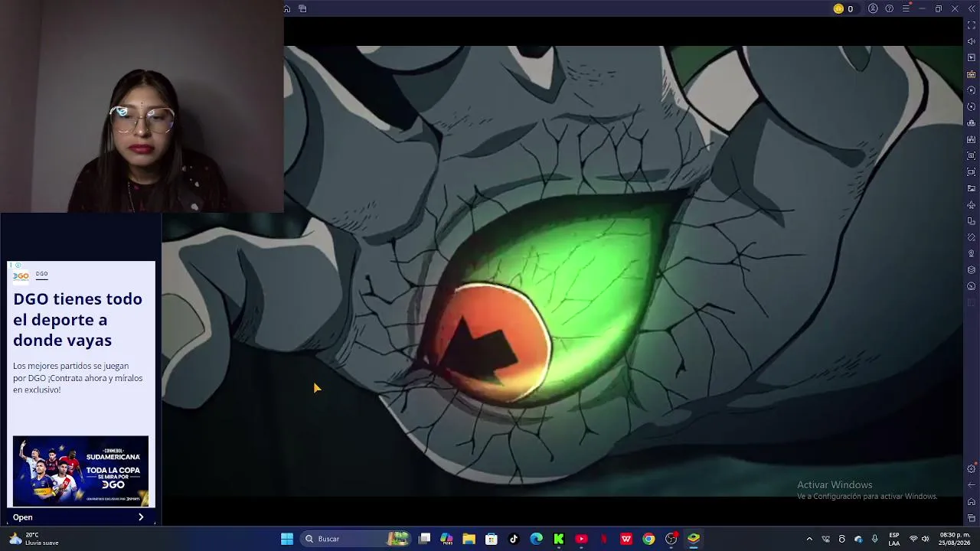980x551 pixels.
Task: Open Android recent apps in sidebar
Action: [x=972, y=518]
